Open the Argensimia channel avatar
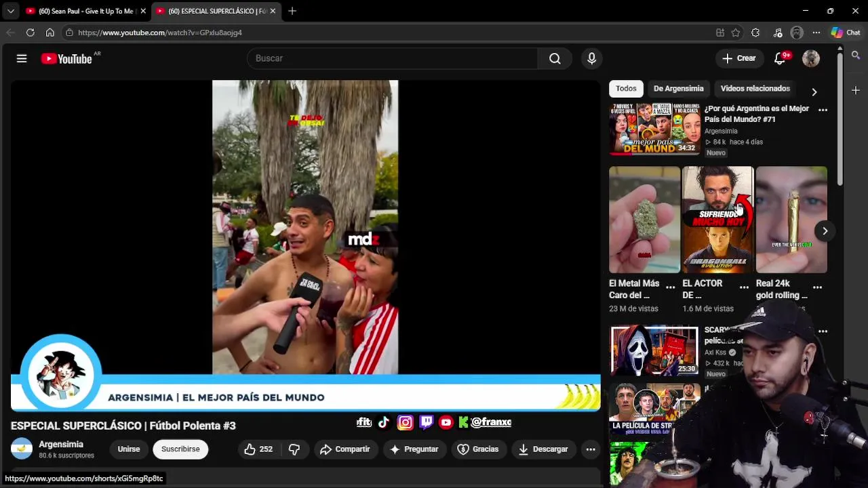 [x=22, y=449]
